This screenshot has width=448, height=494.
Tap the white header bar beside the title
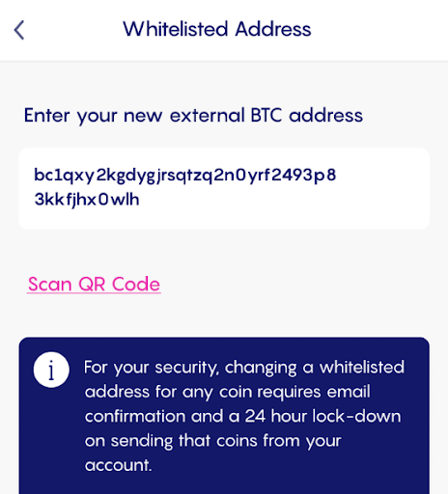coord(379,30)
